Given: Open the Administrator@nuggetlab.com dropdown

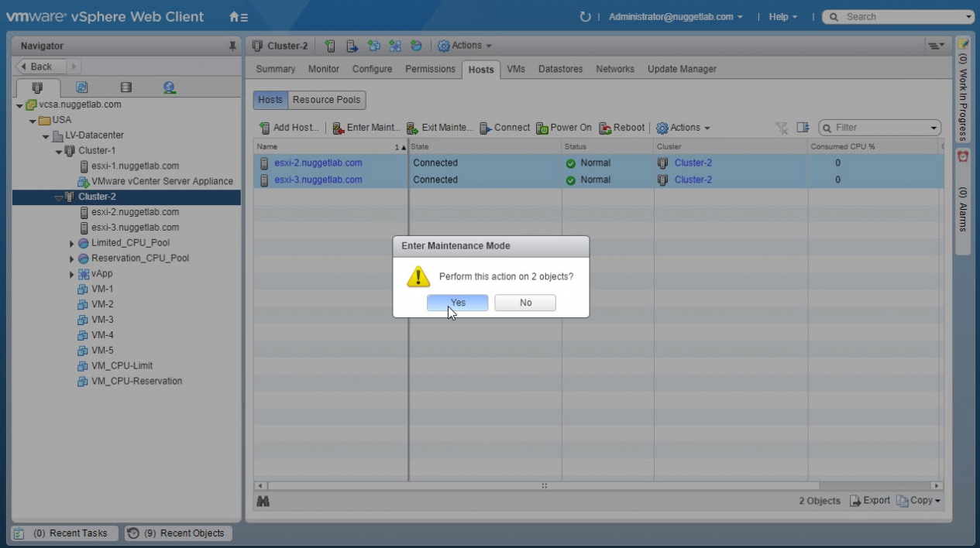Looking at the screenshot, I should tap(675, 17).
